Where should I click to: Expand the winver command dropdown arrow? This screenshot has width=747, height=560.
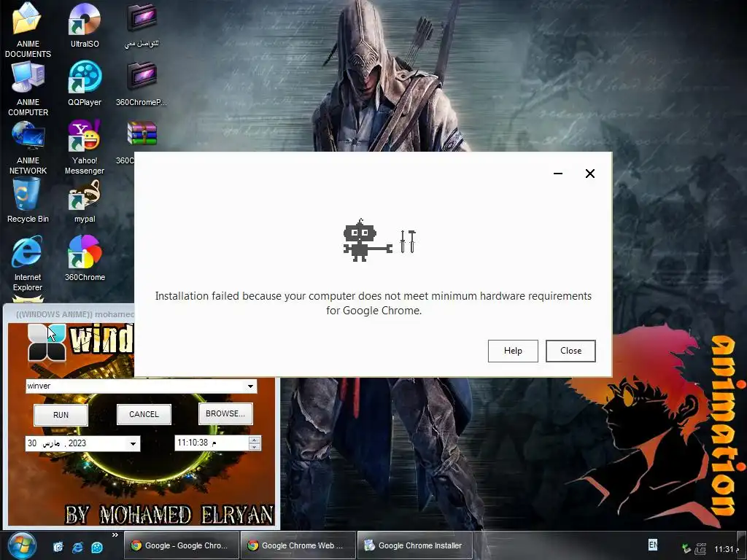(x=251, y=386)
